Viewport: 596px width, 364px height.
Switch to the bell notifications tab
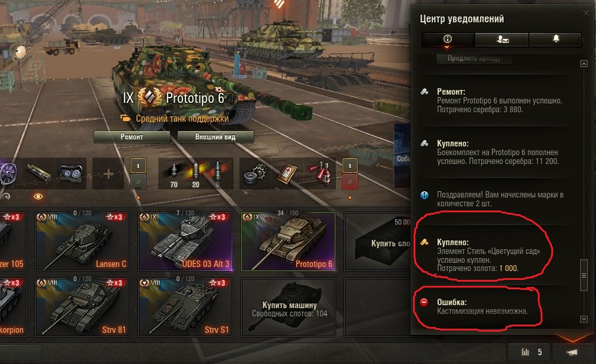tap(556, 39)
